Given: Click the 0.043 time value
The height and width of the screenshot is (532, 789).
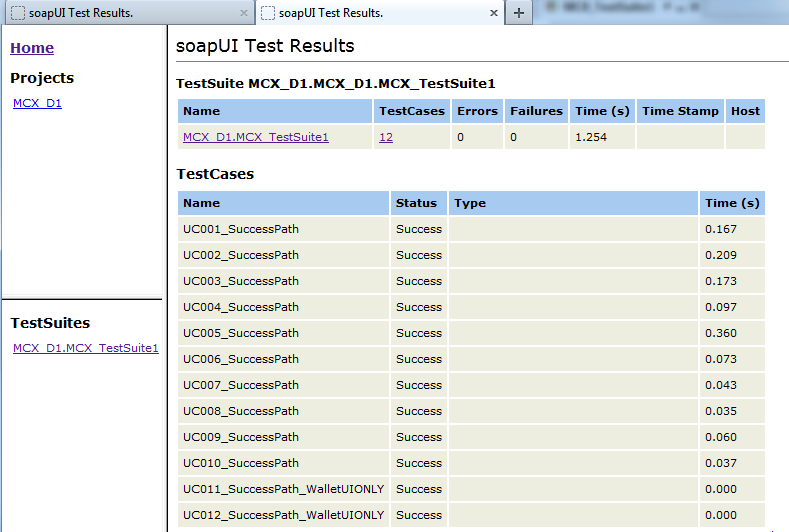Looking at the screenshot, I should [x=721, y=385].
